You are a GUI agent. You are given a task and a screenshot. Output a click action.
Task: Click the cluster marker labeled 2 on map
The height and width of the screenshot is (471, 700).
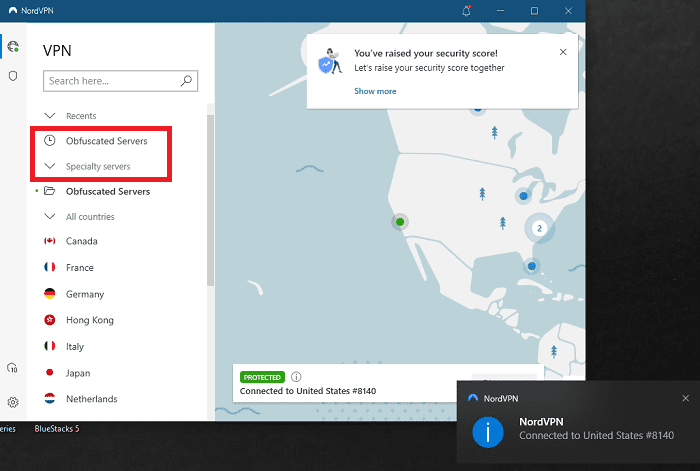539,228
